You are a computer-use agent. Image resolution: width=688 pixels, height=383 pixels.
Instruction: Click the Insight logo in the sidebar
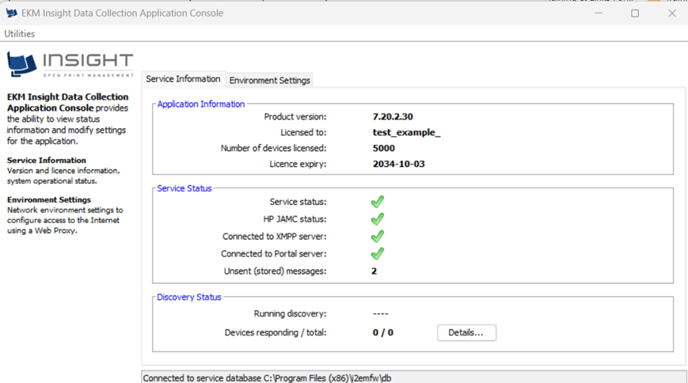tap(70, 64)
